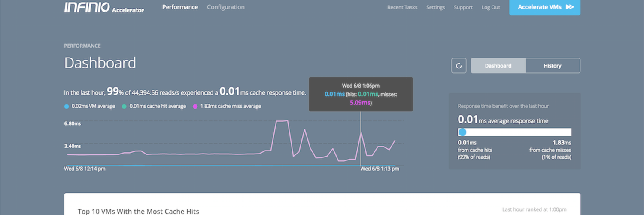Click the blue response time slider handle
Viewport: 644px width, 215px height.
click(462, 132)
